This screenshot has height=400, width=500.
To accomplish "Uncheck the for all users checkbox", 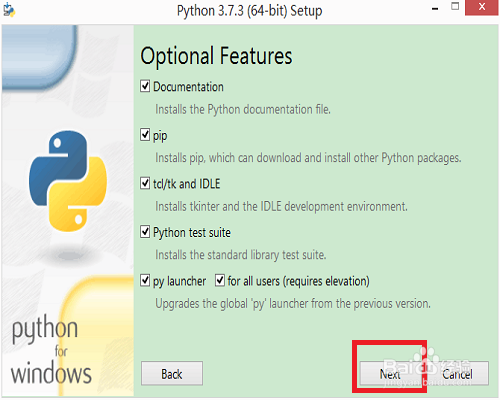I will [x=220, y=280].
